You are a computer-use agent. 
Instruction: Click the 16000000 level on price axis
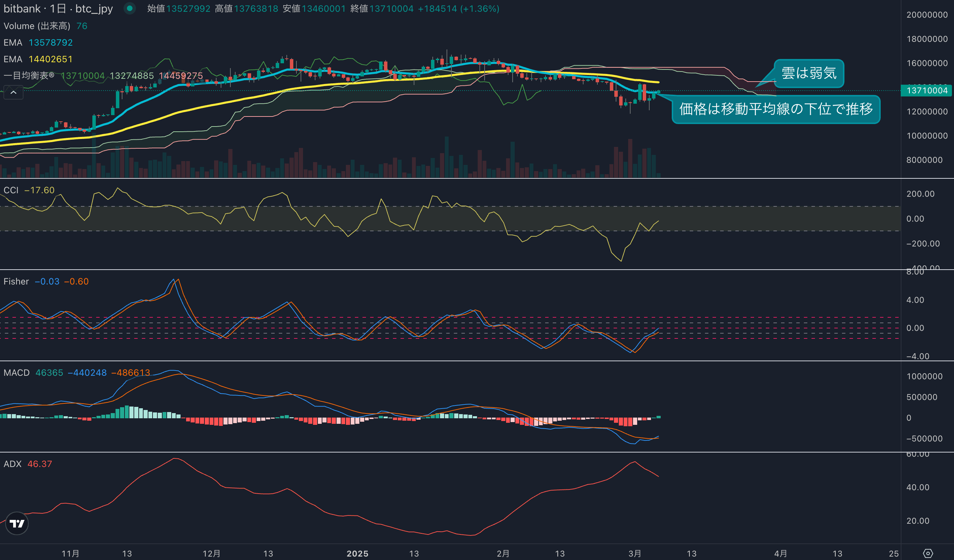pyautogui.click(x=927, y=63)
